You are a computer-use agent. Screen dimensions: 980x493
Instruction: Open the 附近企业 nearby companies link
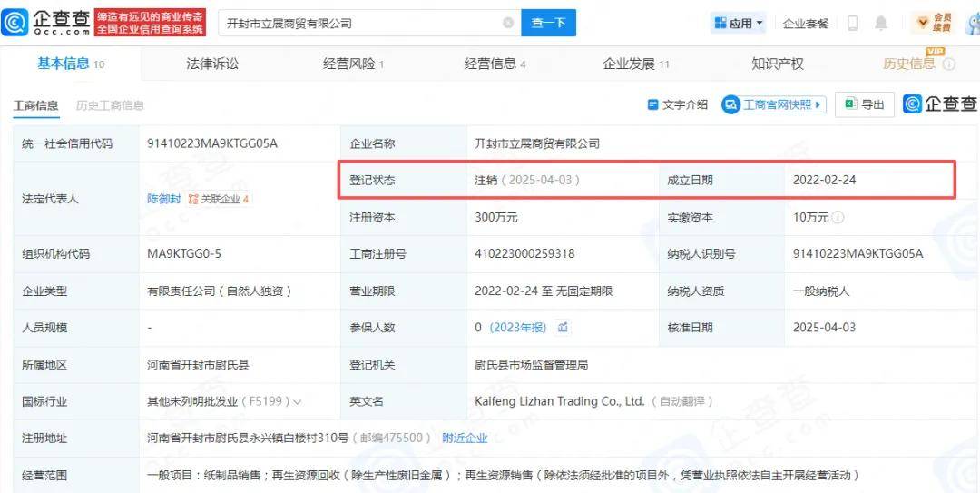pyautogui.click(x=465, y=438)
